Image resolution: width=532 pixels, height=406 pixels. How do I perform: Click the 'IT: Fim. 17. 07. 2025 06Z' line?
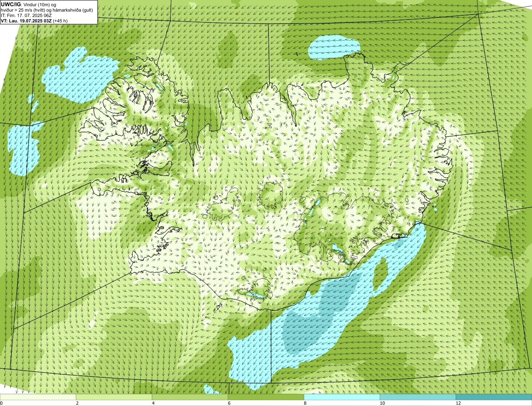(26, 15)
